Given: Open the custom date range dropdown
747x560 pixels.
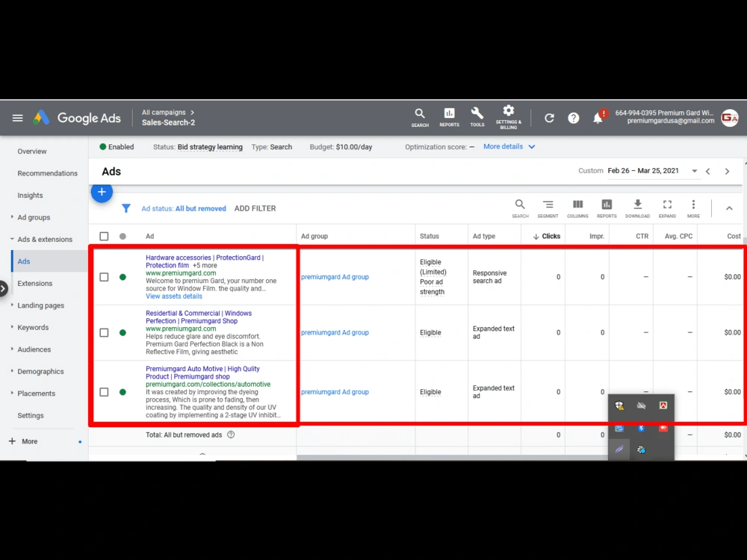Looking at the screenshot, I should (694, 171).
